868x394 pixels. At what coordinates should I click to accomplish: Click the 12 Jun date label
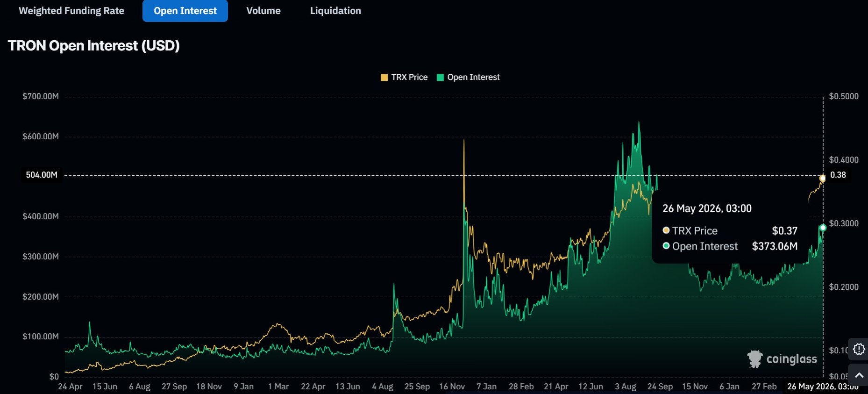coord(591,387)
